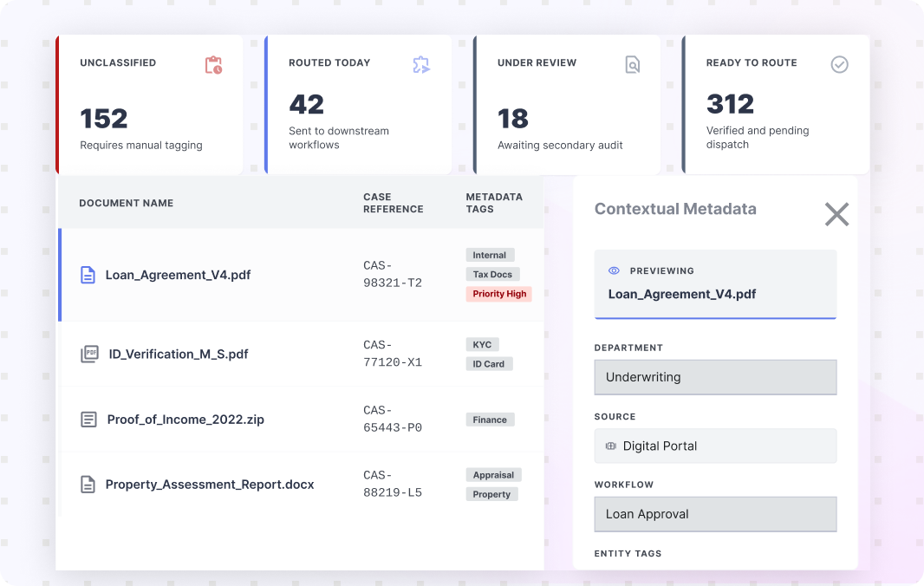
Task: Click the eye icon next to Previewing
Action: tap(614, 270)
